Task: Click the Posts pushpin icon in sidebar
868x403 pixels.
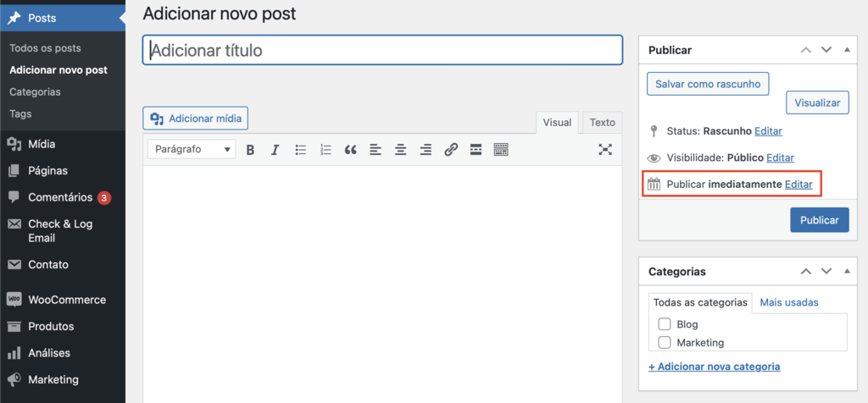Action: (14, 19)
